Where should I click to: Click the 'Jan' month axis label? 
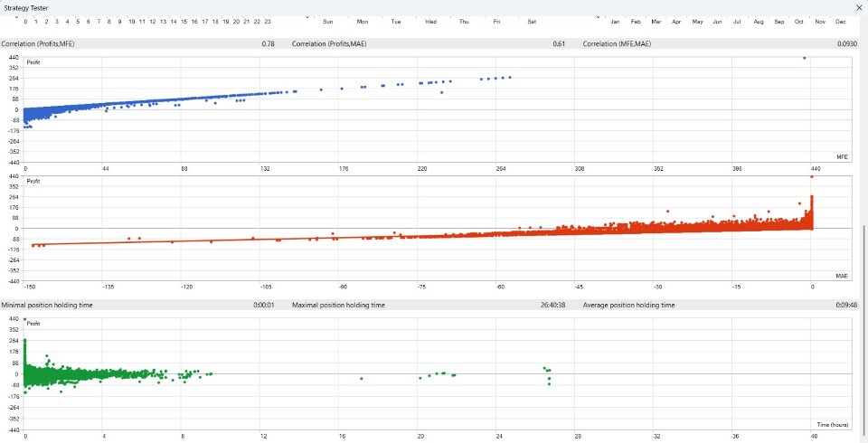point(615,22)
